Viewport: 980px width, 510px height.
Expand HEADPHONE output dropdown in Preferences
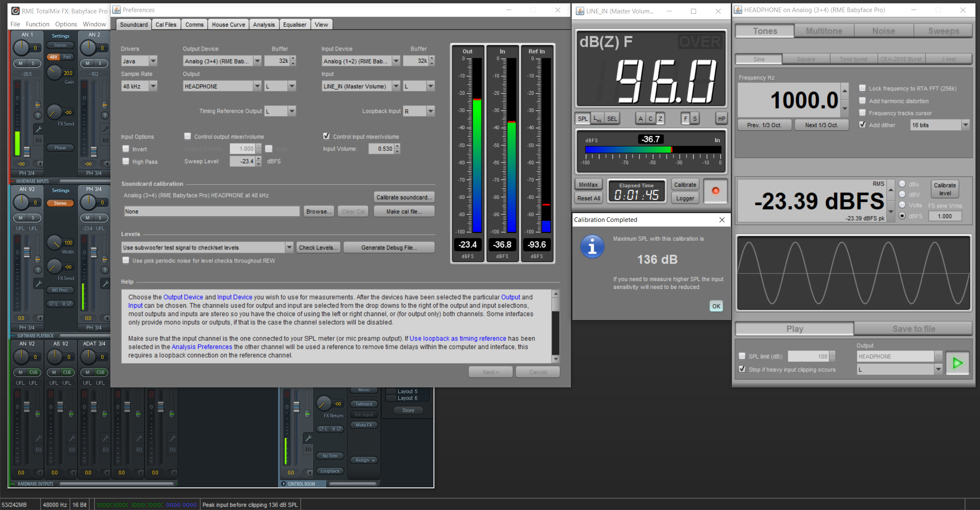coord(222,86)
